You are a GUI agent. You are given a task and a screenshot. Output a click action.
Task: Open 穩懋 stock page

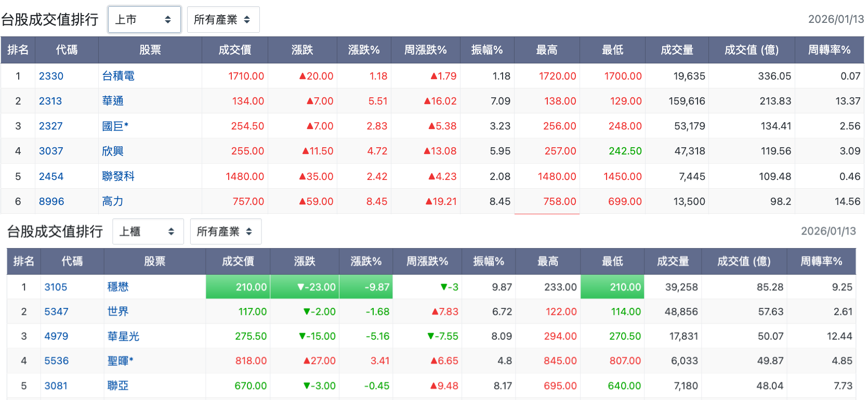[118, 287]
